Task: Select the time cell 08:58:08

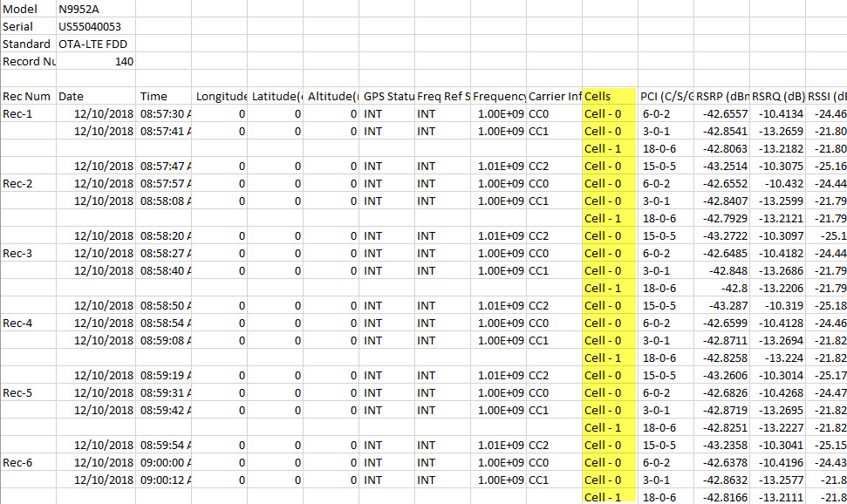Action: [x=164, y=201]
